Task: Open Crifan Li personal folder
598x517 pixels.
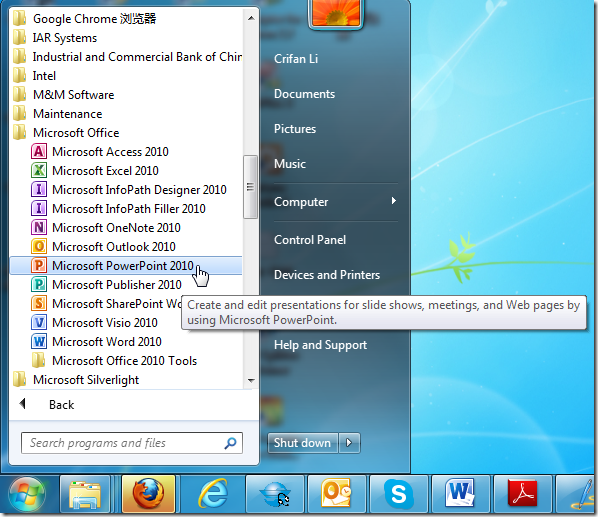Action: coord(296,59)
